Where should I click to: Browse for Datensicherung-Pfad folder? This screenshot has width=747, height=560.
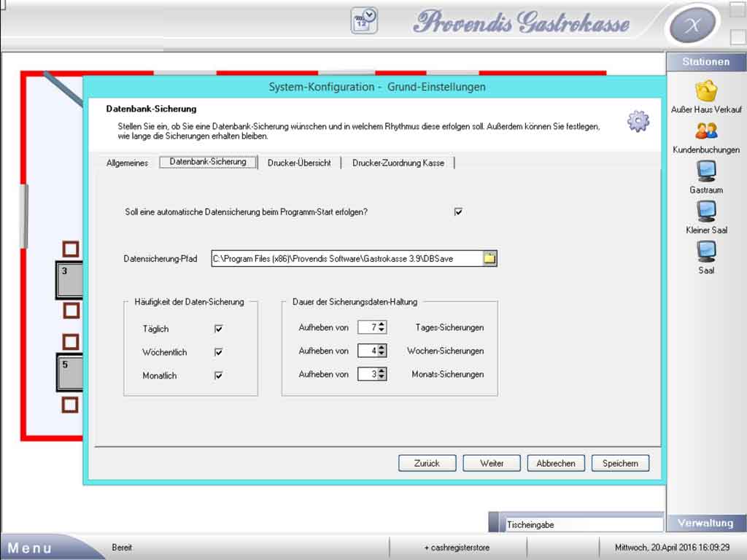coord(489,259)
